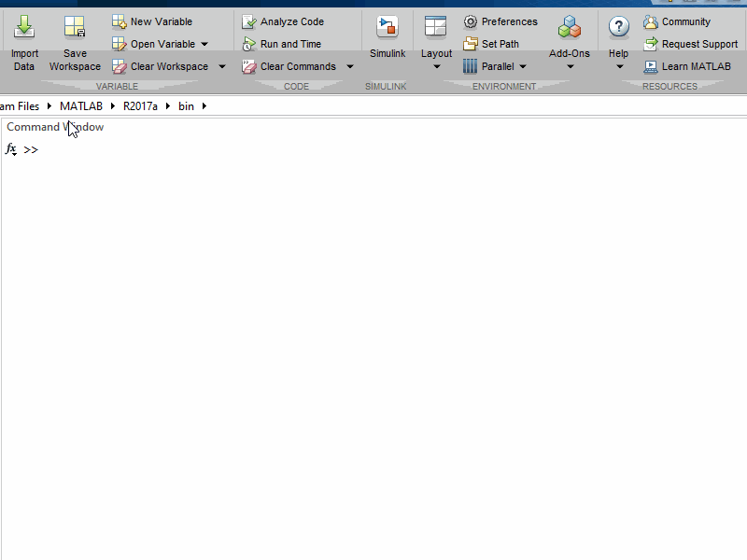Click the Learn MATLAB text
Viewport: 747px width, 560px height.
click(696, 66)
